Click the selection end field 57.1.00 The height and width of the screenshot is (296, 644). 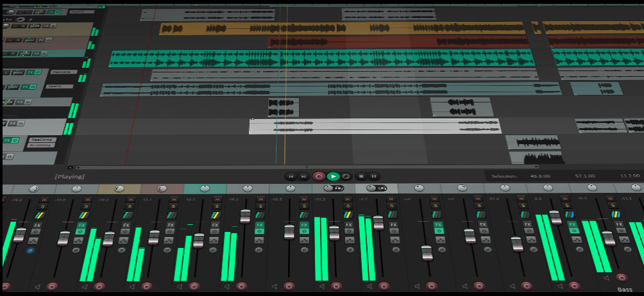(x=585, y=176)
